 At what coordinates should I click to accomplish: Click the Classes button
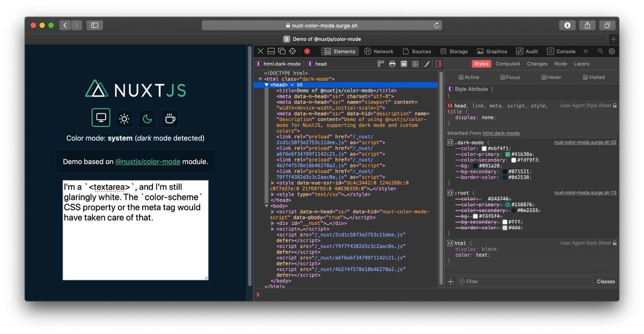coord(605,281)
